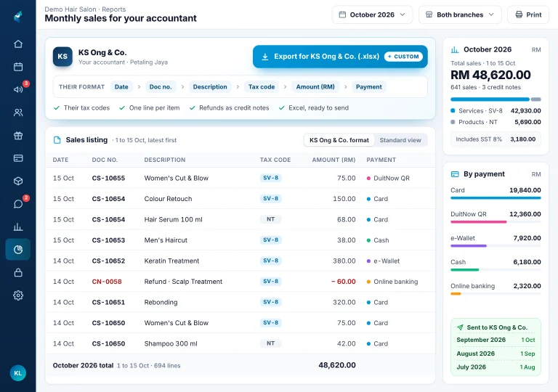Switch to Standard view tab
The height and width of the screenshot is (392, 558).
coord(400,140)
